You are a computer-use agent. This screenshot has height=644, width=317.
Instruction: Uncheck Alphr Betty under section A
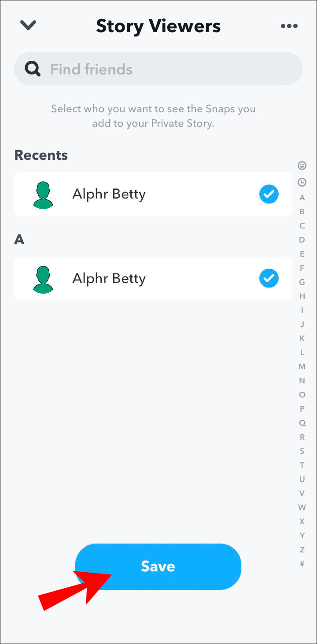269,278
